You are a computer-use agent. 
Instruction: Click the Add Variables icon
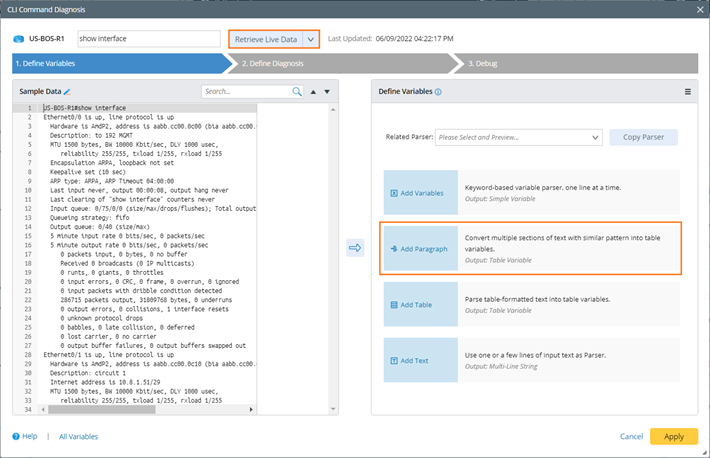pos(394,193)
